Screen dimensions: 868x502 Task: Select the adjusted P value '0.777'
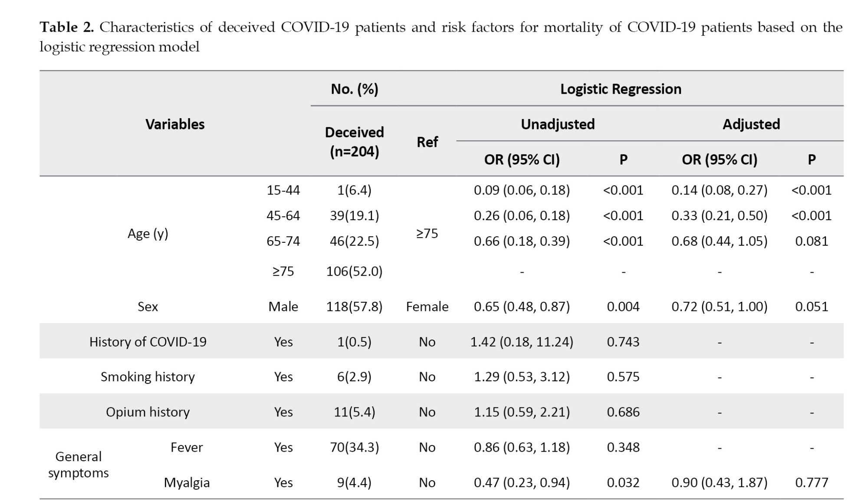[812, 482]
